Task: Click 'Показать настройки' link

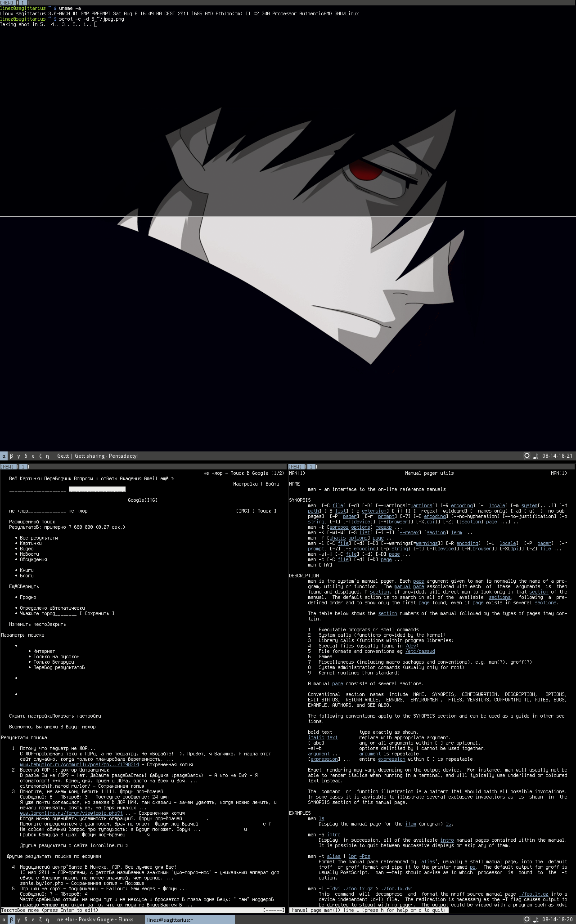Action: [77, 716]
